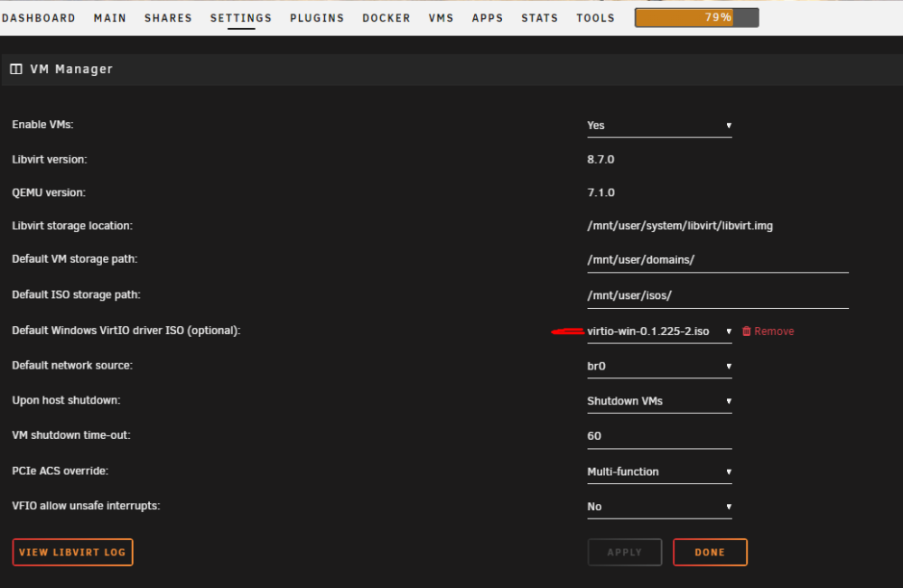Screen dimensions: 903x588
Task: Switch to the Shares tab
Action: click(x=168, y=18)
